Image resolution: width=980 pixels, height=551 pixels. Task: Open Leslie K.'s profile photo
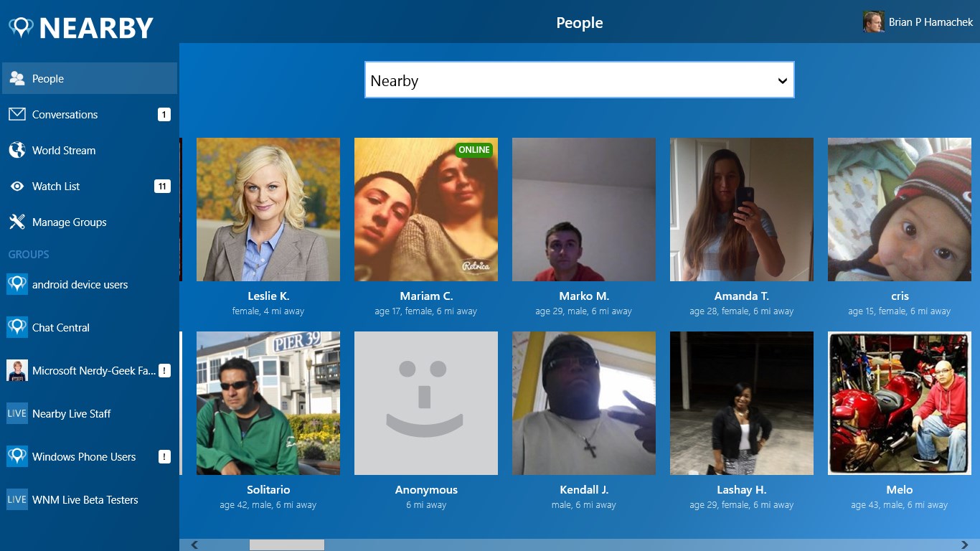click(268, 209)
